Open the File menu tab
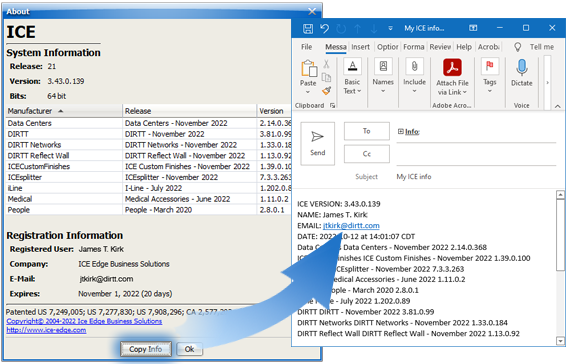Image resolution: width=571 pixels, height=364 pixels. (x=306, y=47)
